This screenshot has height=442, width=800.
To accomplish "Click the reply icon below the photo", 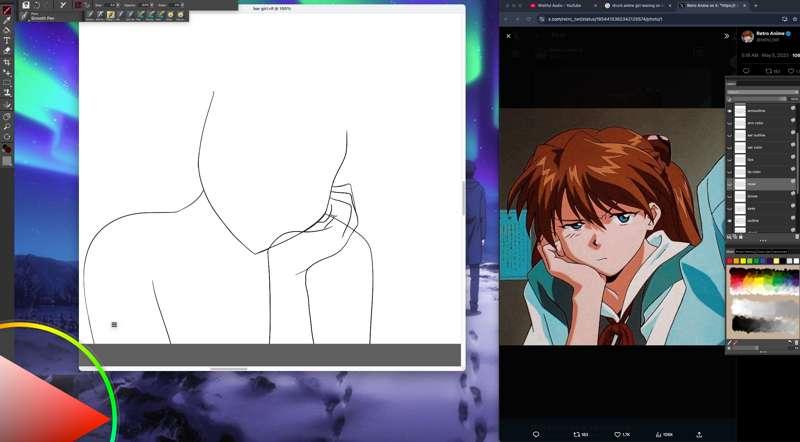I will tap(536, 434).
